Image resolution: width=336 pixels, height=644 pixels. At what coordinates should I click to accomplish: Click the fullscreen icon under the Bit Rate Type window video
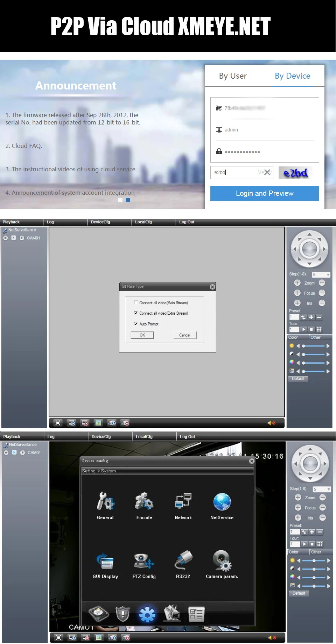click(x=58, y=423)
